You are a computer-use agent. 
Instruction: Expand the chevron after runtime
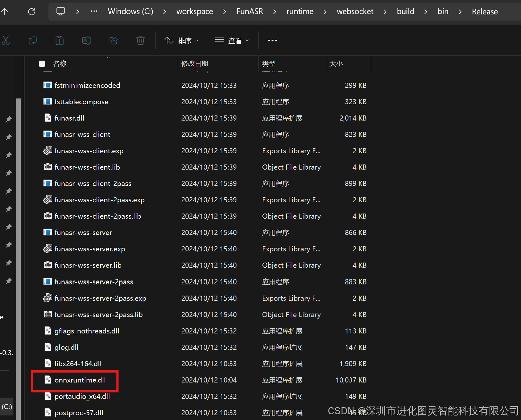(325, 12)
